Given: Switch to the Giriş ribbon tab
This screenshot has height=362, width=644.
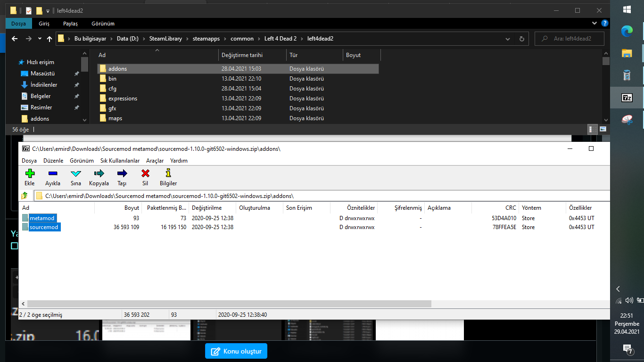Looking at the screenshot, I should pyautogui.click(x=44, y=24).
